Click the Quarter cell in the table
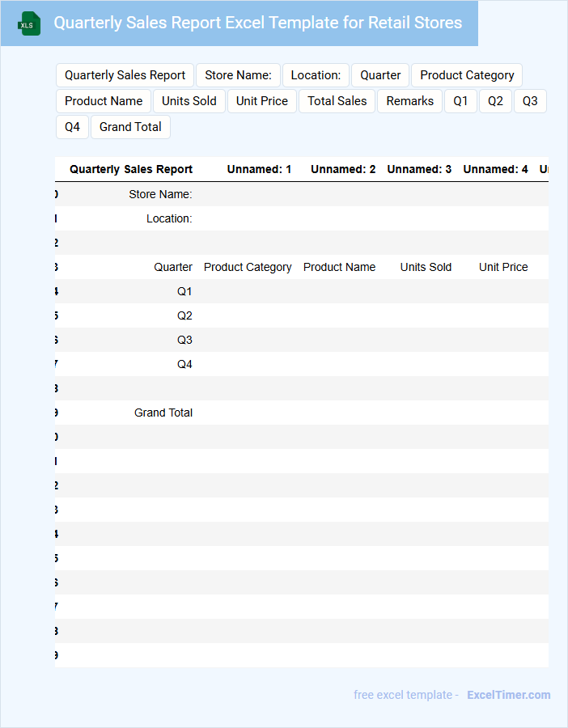 click(173, 268)
